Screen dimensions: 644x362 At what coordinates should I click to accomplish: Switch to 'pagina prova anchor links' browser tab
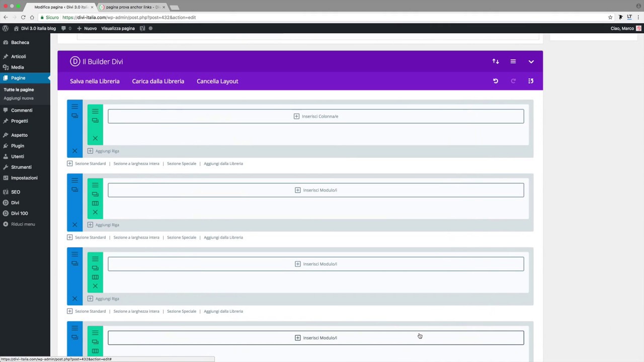click(x=132, y=7)
